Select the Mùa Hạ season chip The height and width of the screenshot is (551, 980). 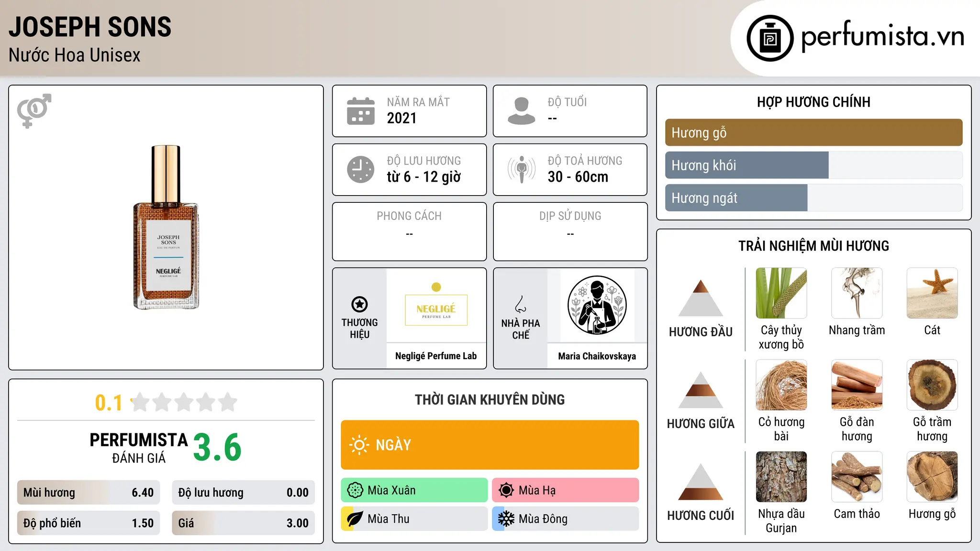pyautogui.click(x=565, y=490)
